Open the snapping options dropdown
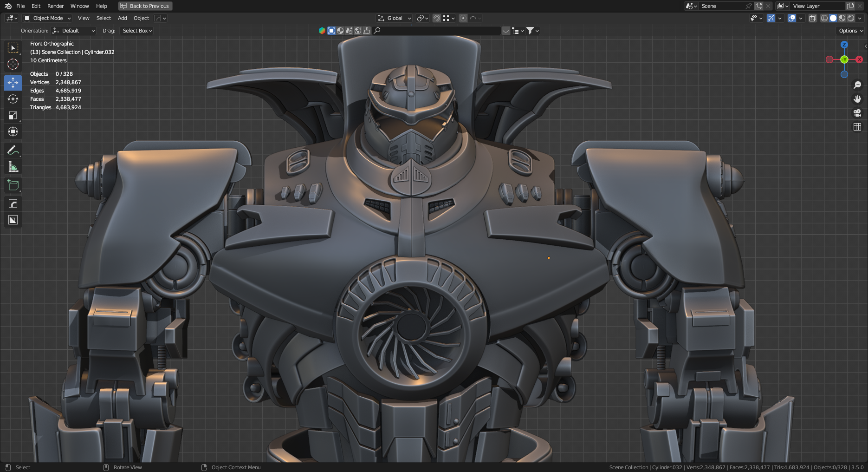 click(449, 18)
